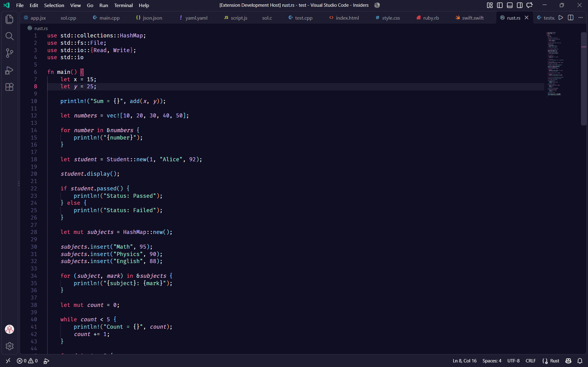Open Copilot status icon in status bar
588x367 pixels.
point(568,361)
